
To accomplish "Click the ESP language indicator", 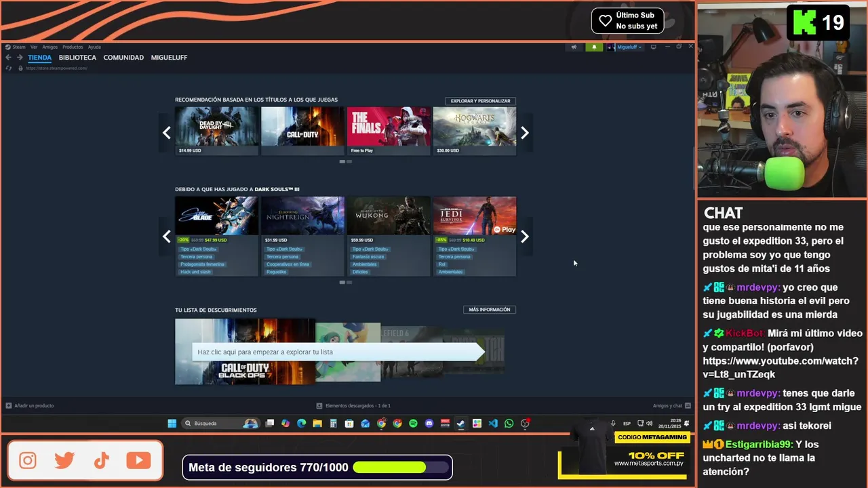I will 627,424.
